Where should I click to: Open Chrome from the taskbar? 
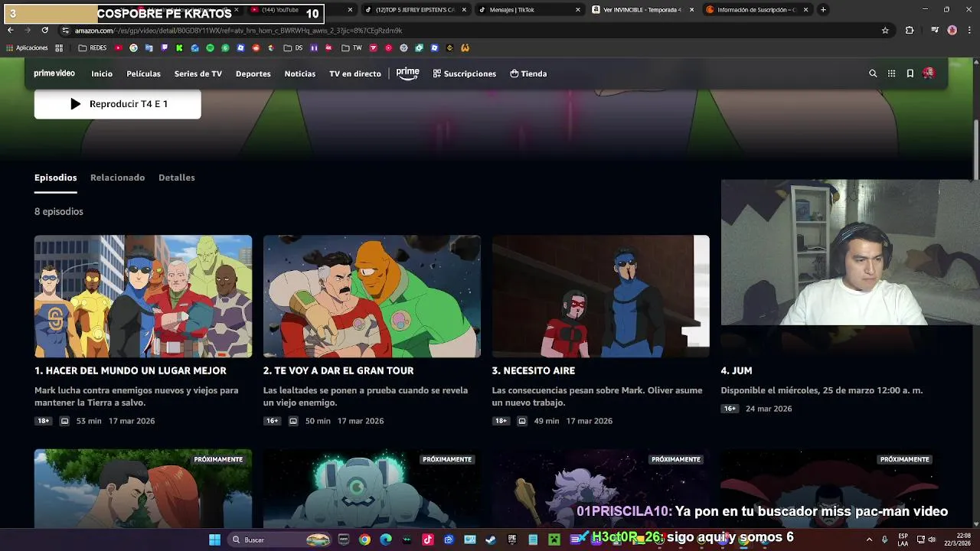click(x=364, y=540)
